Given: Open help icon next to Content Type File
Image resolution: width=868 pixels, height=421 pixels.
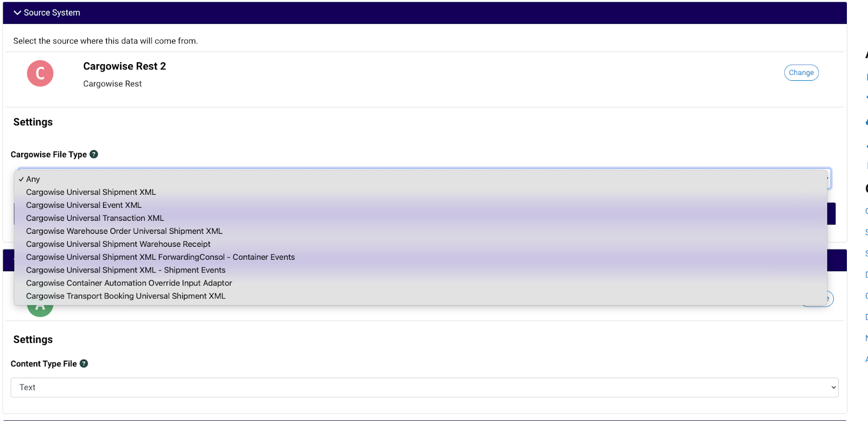Looking at the screenshot, I should [x=84, y=363].
